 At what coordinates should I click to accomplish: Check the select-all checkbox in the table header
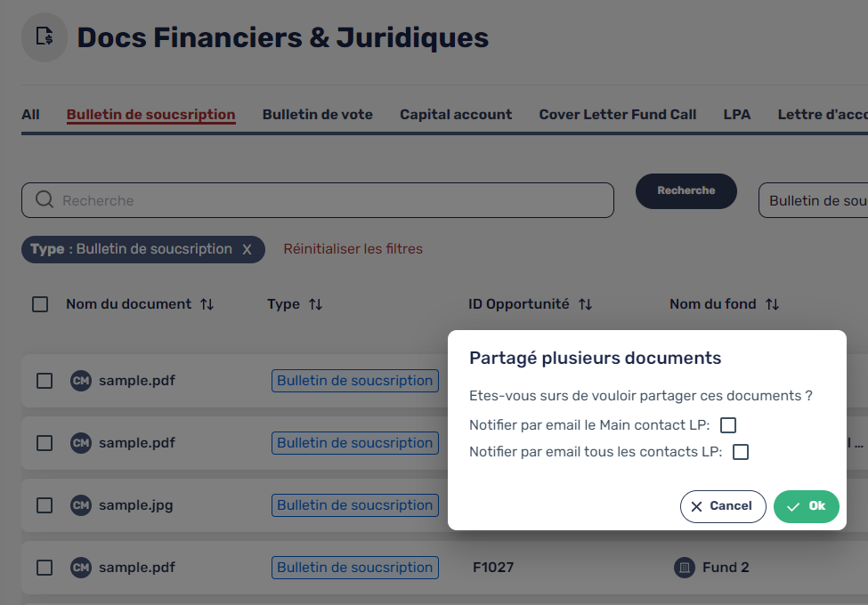(40, 303)
